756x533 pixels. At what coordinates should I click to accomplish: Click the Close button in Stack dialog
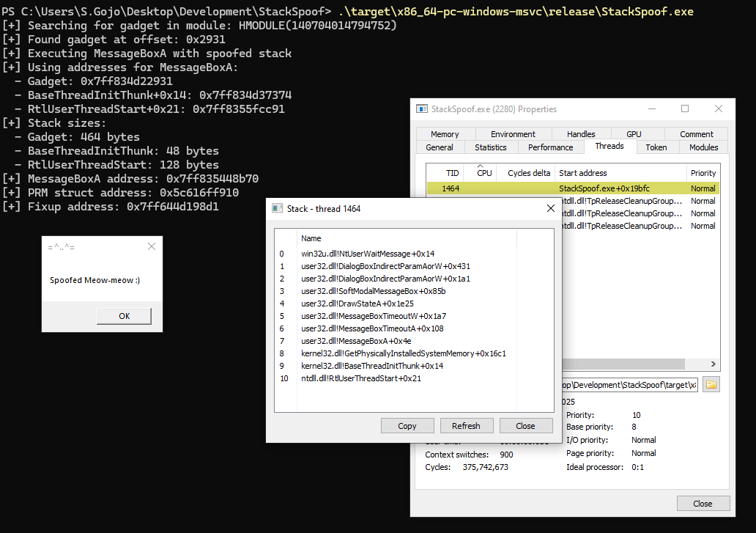coord(525,426)
